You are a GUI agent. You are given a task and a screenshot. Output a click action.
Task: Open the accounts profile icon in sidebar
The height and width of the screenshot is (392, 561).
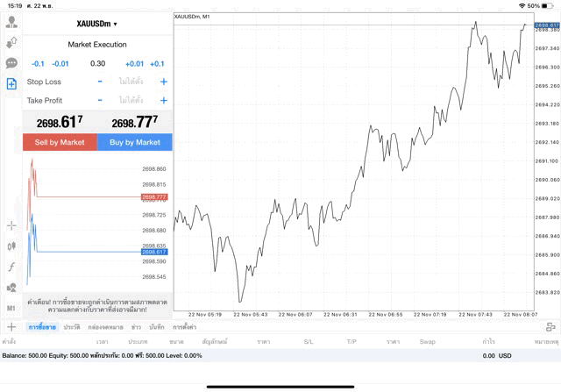(11, 21)
